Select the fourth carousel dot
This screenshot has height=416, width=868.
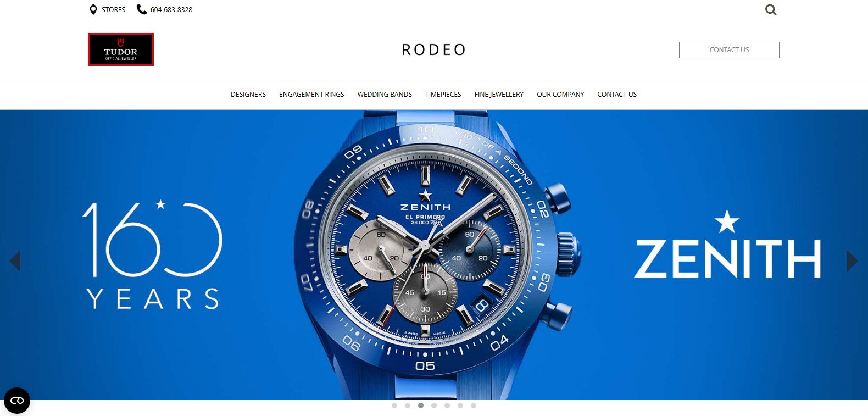coord(434,406)
